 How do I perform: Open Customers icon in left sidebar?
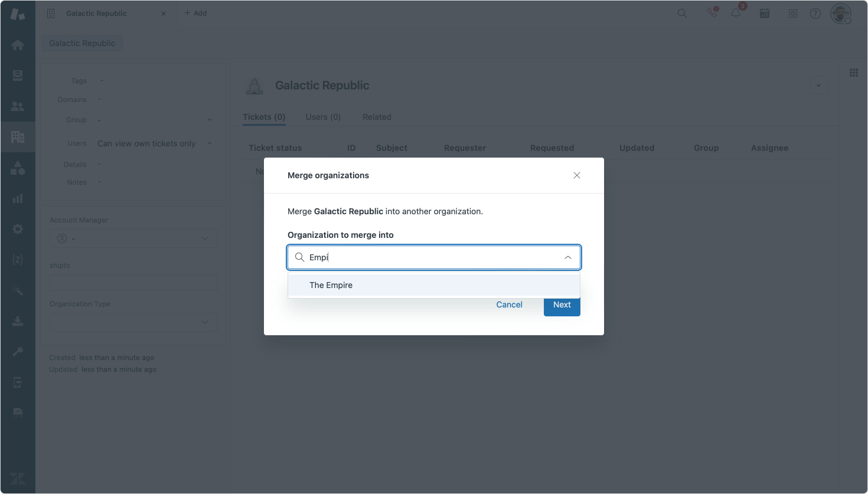click(18, 106)
